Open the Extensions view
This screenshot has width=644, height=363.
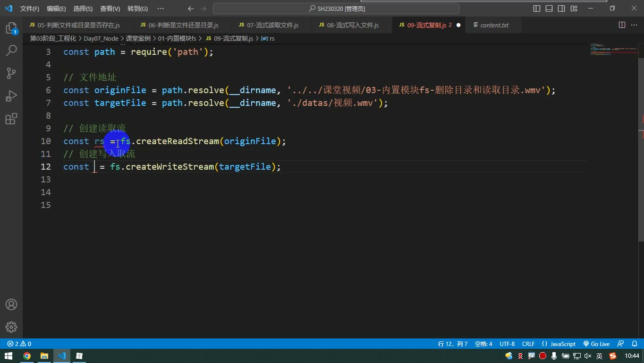[11, 118]
